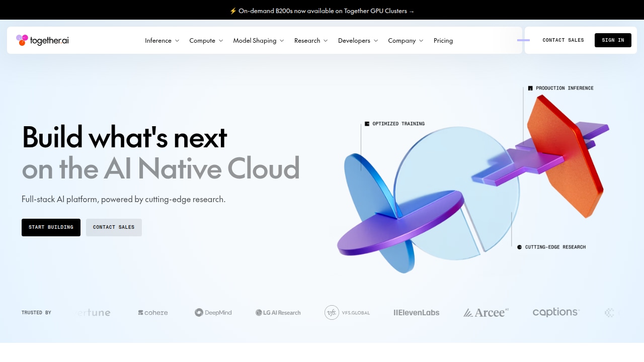
Task: Open the Model Shaping dropdown
Action: click(259, 41)
